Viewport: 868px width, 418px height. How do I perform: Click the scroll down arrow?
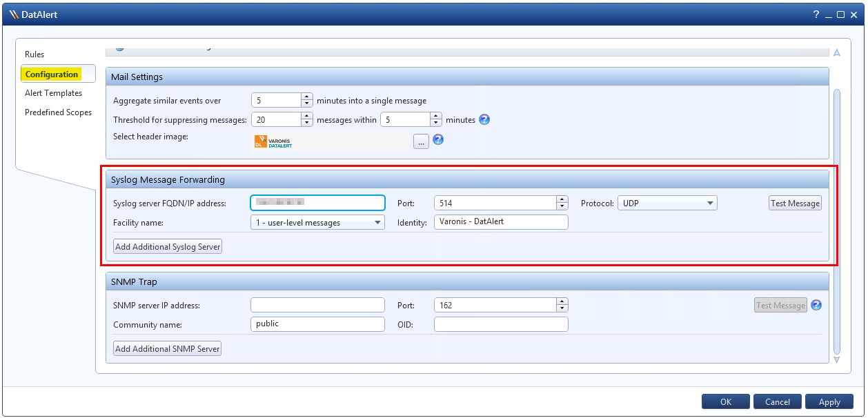point(837,359)
